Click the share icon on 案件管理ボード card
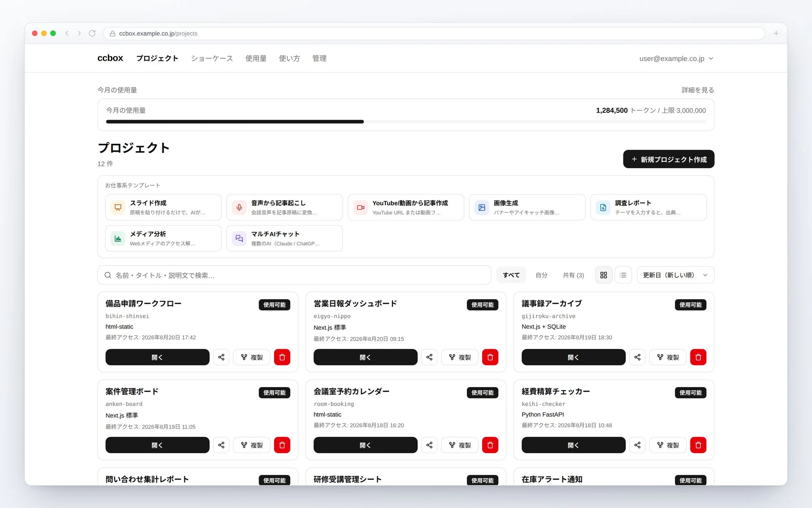812x508 pixels. (221, 445)
